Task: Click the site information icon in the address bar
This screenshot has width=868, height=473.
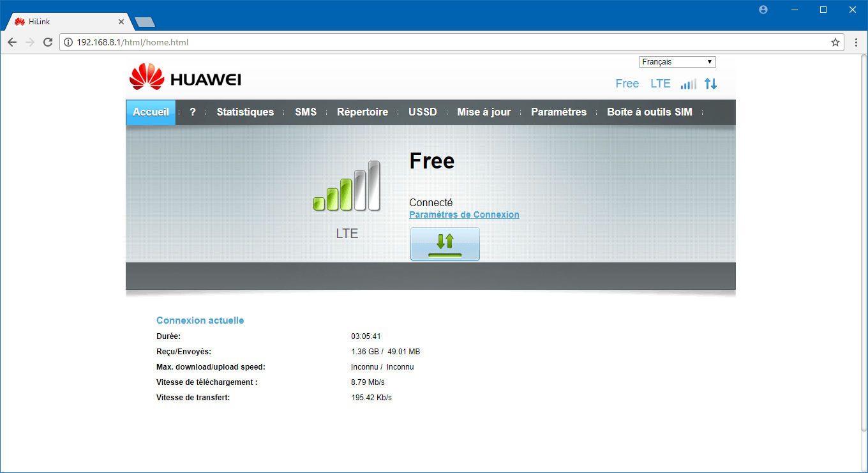Action: pyautogui.click(x=69, y=42)
